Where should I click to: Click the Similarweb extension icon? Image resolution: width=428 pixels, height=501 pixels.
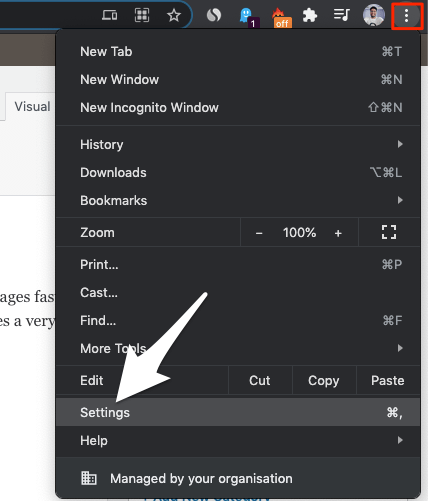[214, 15]
